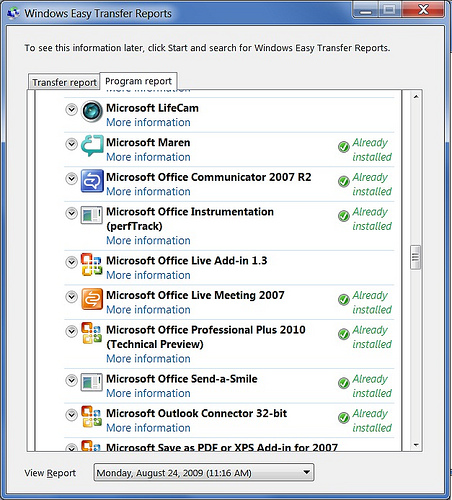
Task: Open More information for Office Professional Plus 2010
Action: point(148,359)
